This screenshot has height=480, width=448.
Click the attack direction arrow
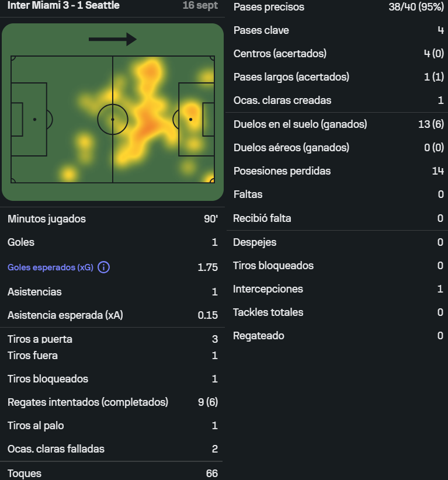pos(112,39)
